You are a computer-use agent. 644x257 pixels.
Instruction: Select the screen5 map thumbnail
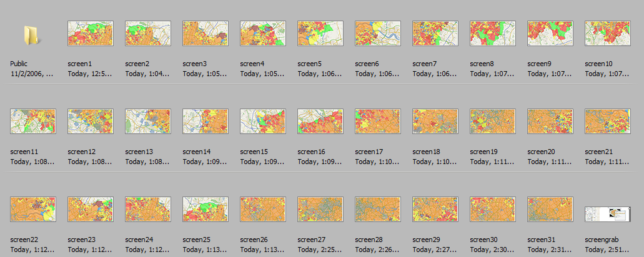[320, 33]
